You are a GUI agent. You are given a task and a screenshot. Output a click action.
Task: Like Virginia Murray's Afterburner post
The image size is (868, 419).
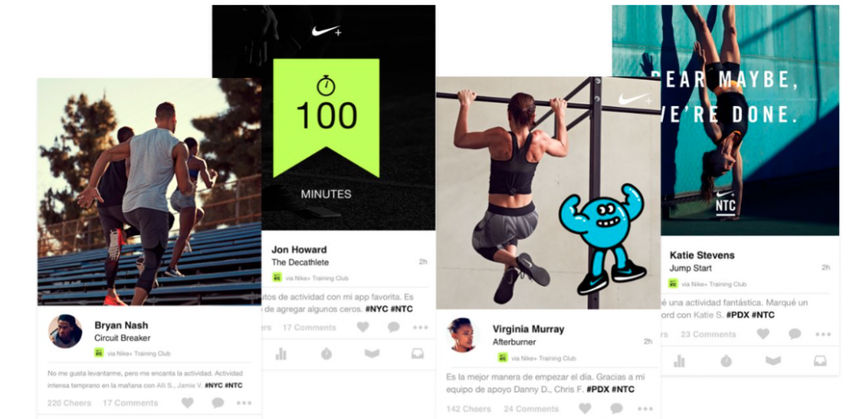(x=585, y=409)
